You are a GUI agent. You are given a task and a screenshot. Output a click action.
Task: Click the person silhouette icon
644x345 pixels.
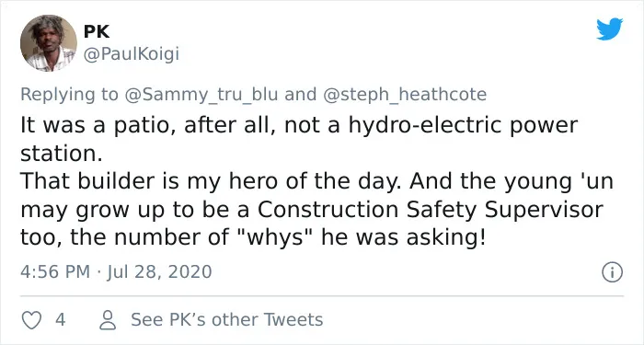[x=108, y=320]
